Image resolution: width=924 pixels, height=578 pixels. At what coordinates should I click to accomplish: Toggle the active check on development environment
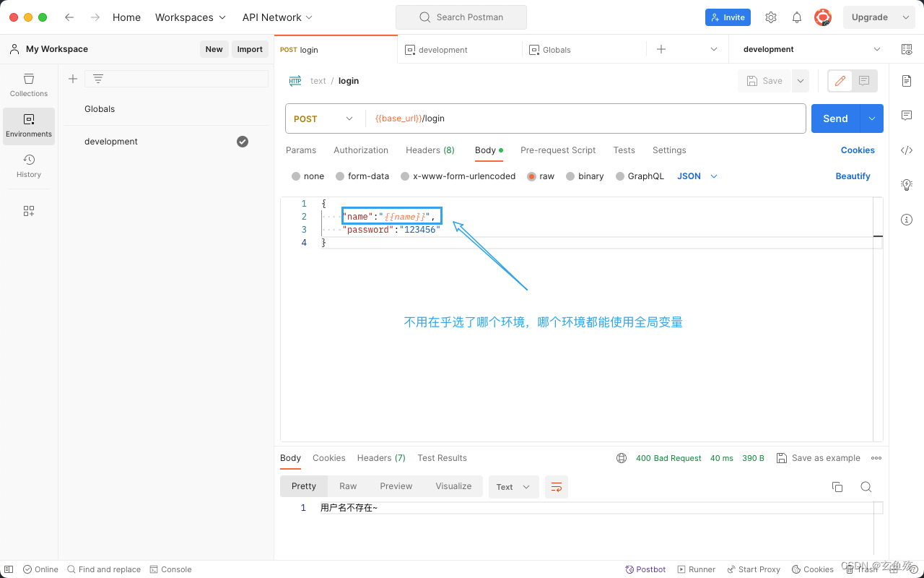coord(243,142)
